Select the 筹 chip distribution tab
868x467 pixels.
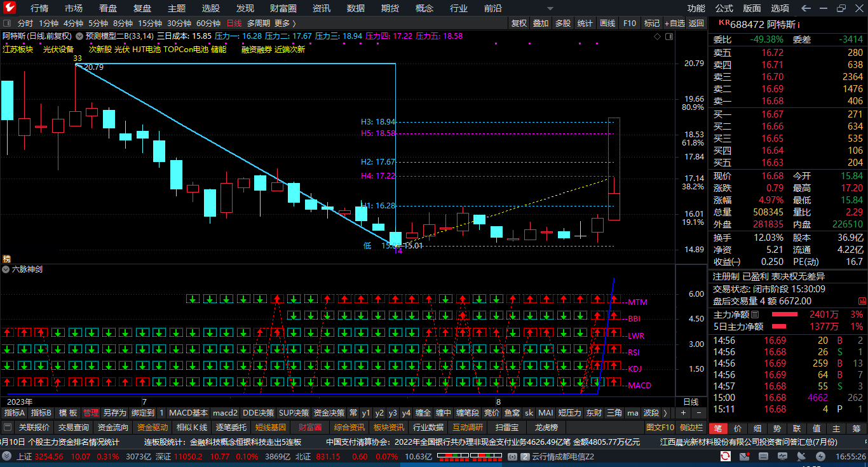(856, 428)
